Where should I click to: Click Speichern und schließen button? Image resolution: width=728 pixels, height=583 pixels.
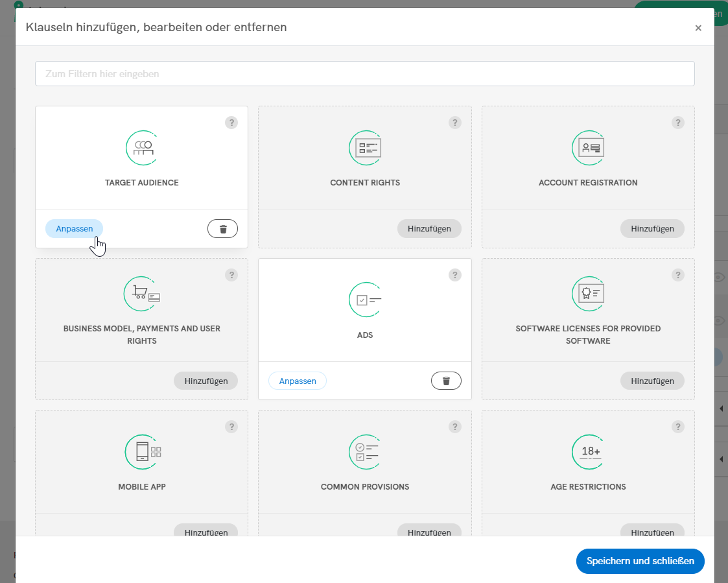click(x=640, y=561)
